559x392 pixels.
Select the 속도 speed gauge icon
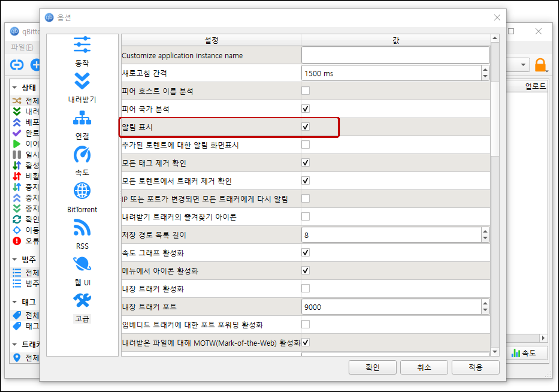(82, 155)
